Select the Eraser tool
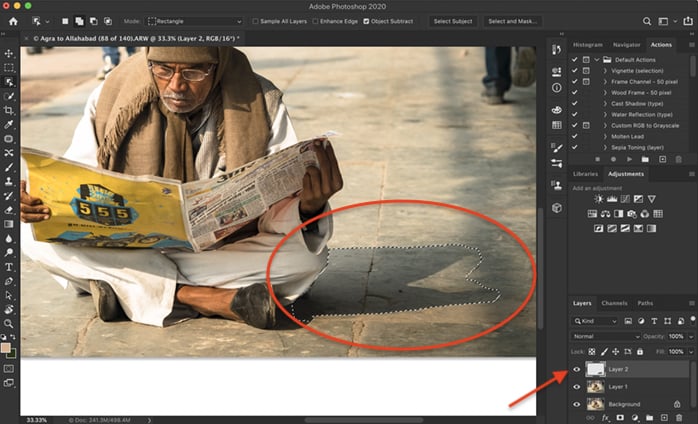 pyautogui.click(x=8, y=210)
